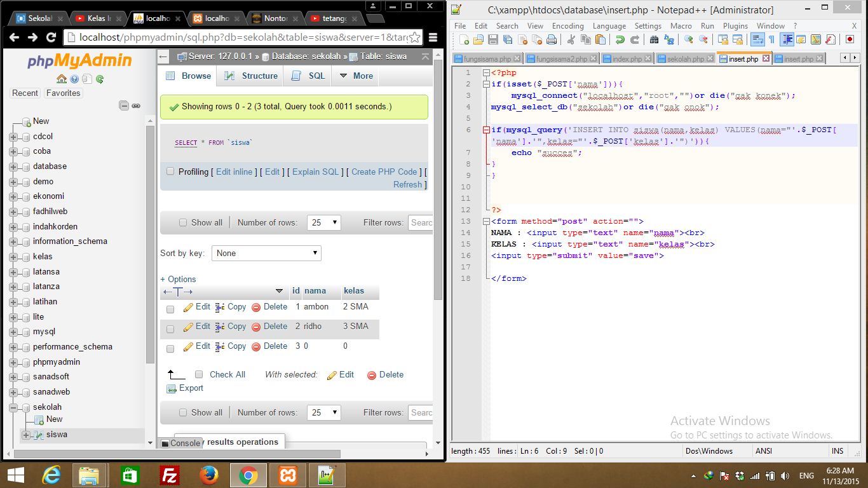
Task: Select the ambon row checkbox
Action: pos(170,309)
